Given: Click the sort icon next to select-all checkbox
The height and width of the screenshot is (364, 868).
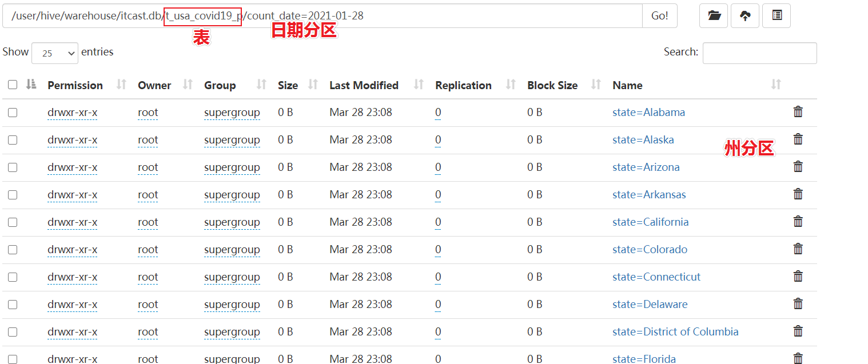Looking at the screenshot, I should click(31, 85).
